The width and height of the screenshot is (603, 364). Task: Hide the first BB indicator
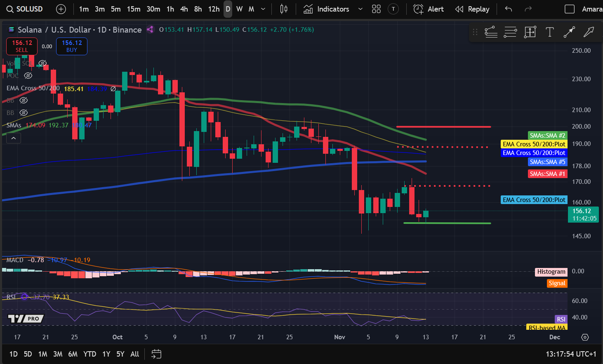(24, 100)
